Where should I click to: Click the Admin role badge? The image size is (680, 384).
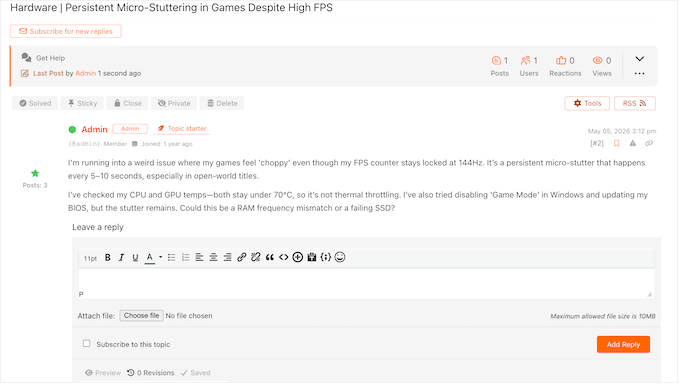pyautogui.click(x=130, y=129)
